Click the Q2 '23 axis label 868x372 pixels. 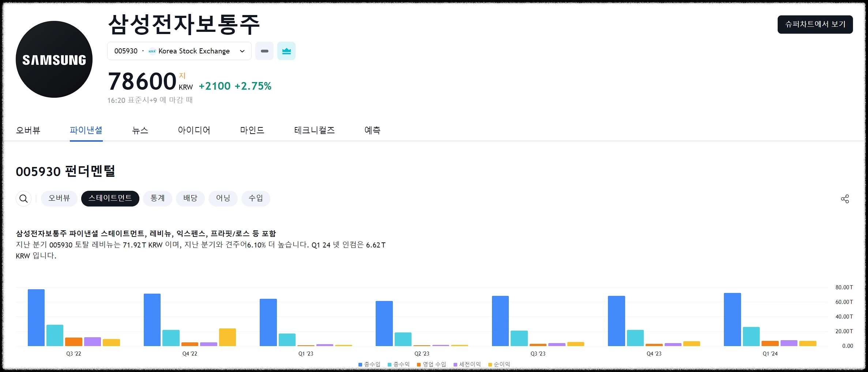click(422, 354)
